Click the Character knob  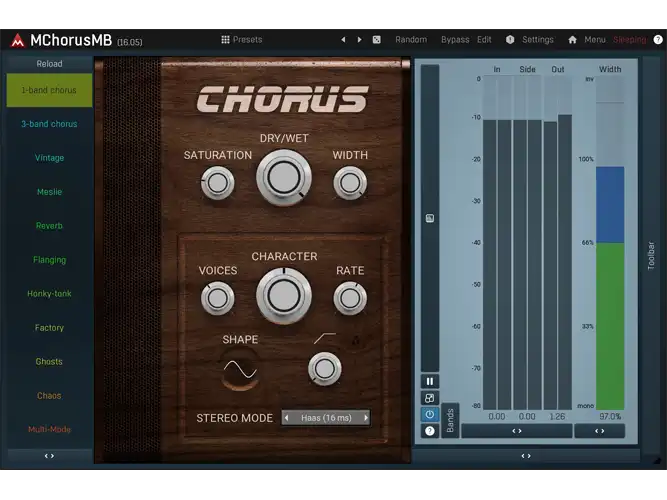point(284,295)
